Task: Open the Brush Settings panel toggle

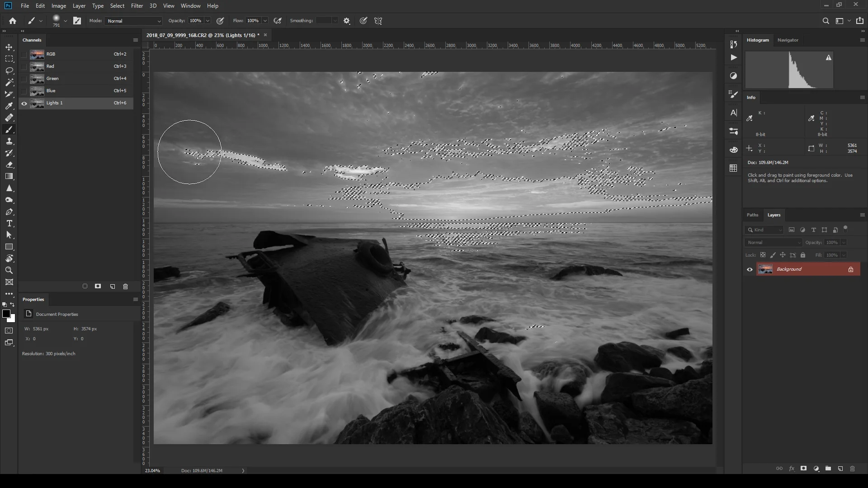Action: pyautogui.click(x=77, y=21)
